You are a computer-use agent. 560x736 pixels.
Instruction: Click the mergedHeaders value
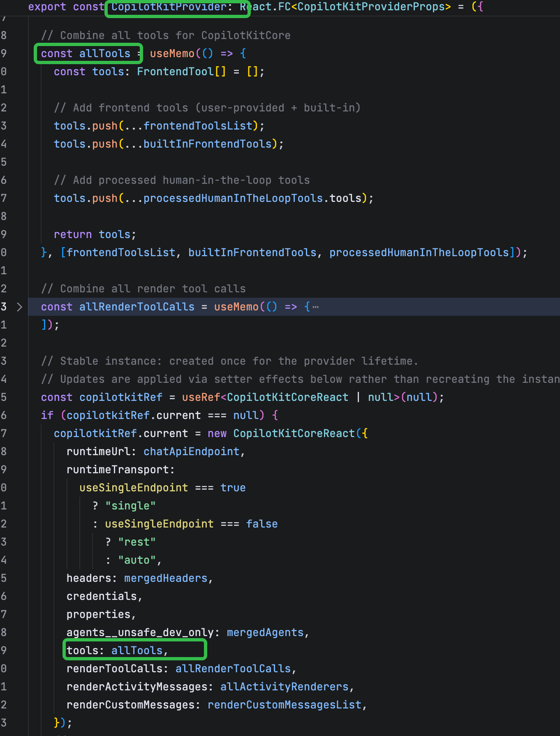[x=166, y=578]
